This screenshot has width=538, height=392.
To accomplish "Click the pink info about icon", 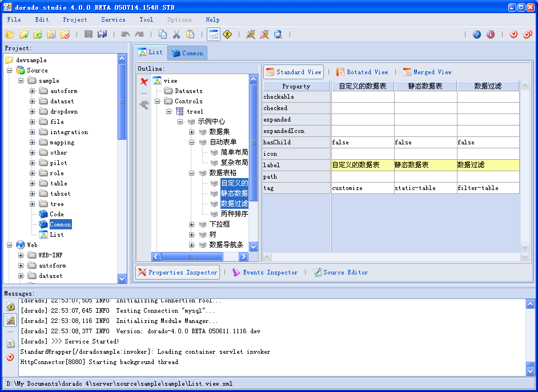I will pyautogui.click(x=490, y=34).
